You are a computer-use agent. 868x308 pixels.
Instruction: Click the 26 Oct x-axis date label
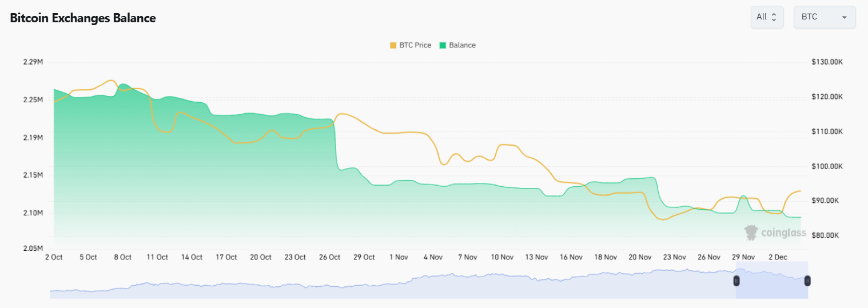point(329,257)
